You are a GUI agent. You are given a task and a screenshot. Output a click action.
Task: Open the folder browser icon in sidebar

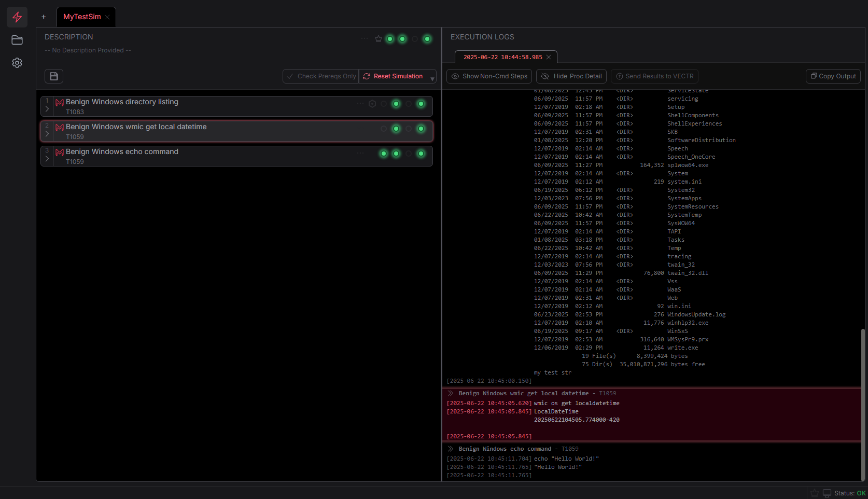pos(17,40)
